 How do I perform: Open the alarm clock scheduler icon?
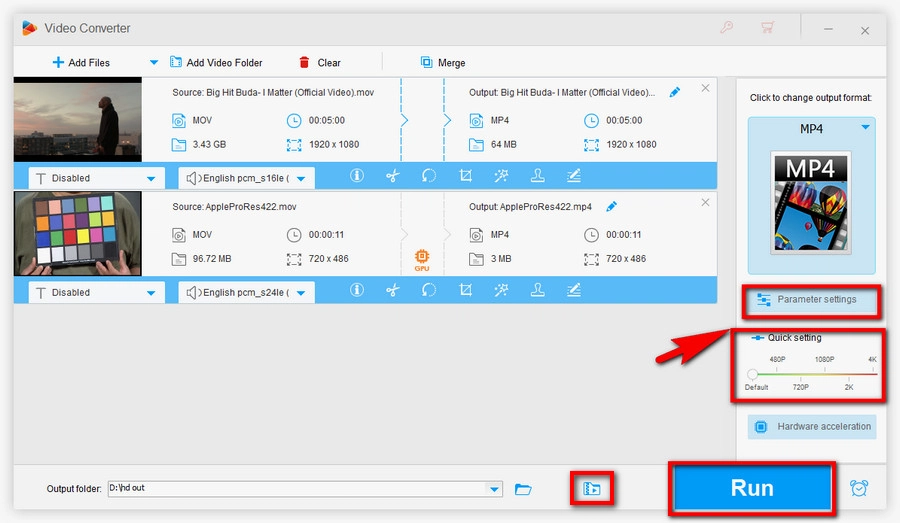(x=859, y=488)
